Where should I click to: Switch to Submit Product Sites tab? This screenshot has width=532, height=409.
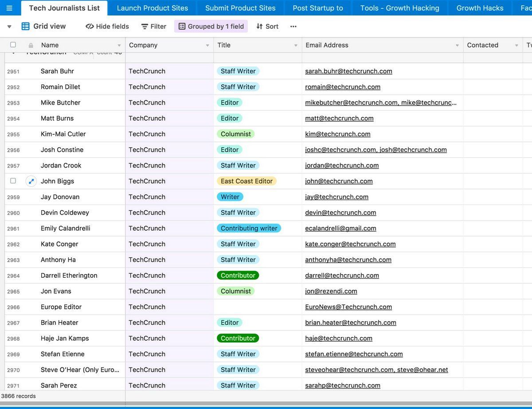[x=240, y=8]
